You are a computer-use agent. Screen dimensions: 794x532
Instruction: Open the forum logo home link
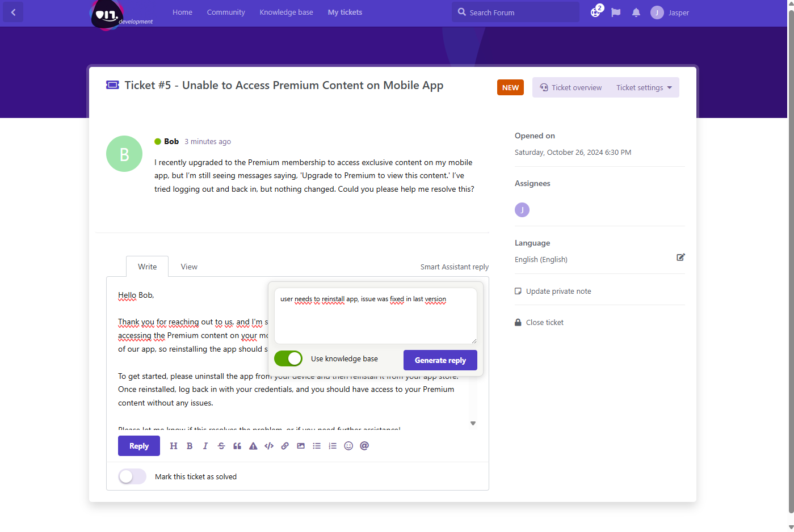pyautogui.click(x=121, y=15)
